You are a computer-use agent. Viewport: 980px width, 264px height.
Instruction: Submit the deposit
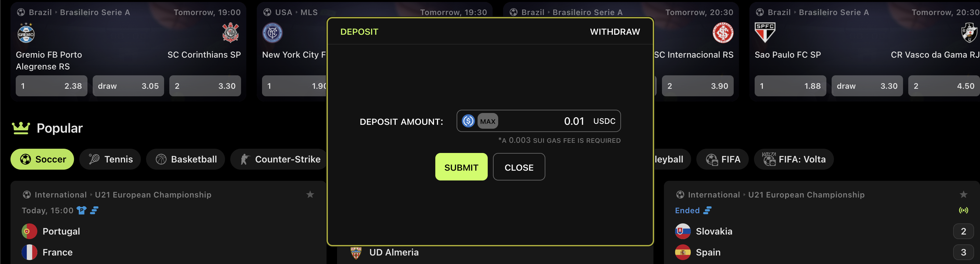[461, 167]
